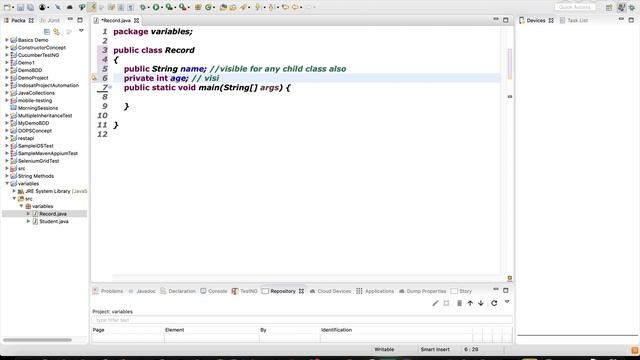640x360 pixels.
Task: Minimize the Package Explorer panel
Action: coord(70,20)
